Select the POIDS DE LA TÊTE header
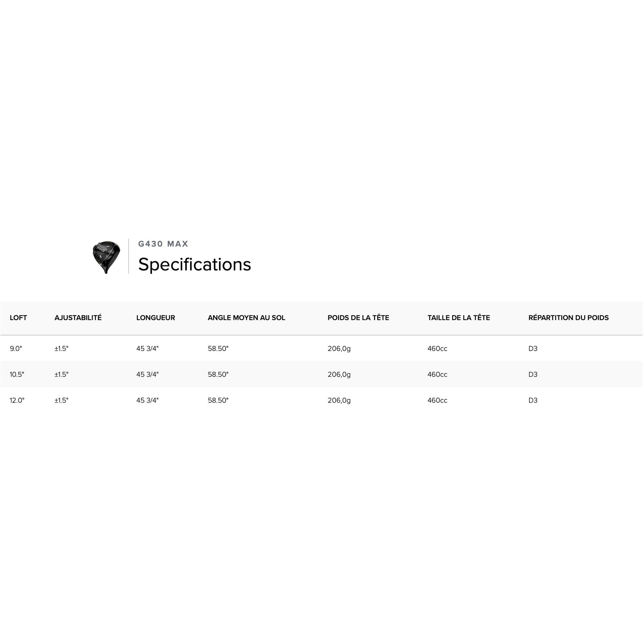This screenshot has height=644, width=644. (358, 318)
